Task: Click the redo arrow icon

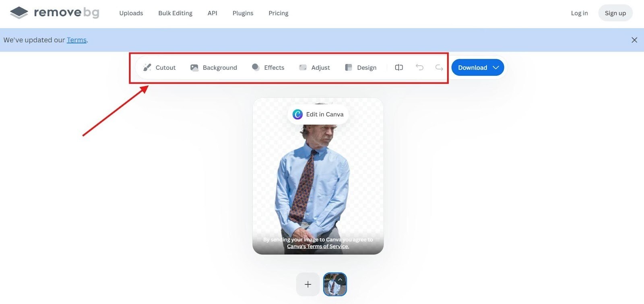Action: click(439, 68)
